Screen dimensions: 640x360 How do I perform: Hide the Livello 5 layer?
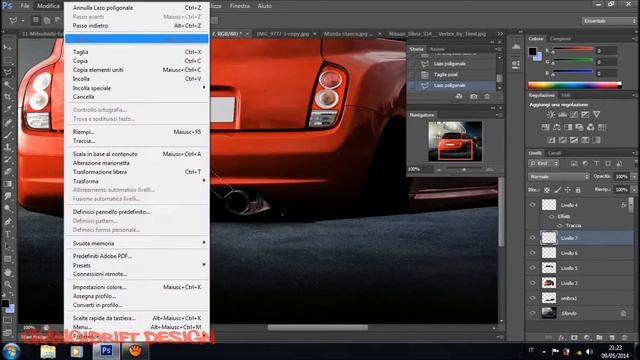(532, 268)
